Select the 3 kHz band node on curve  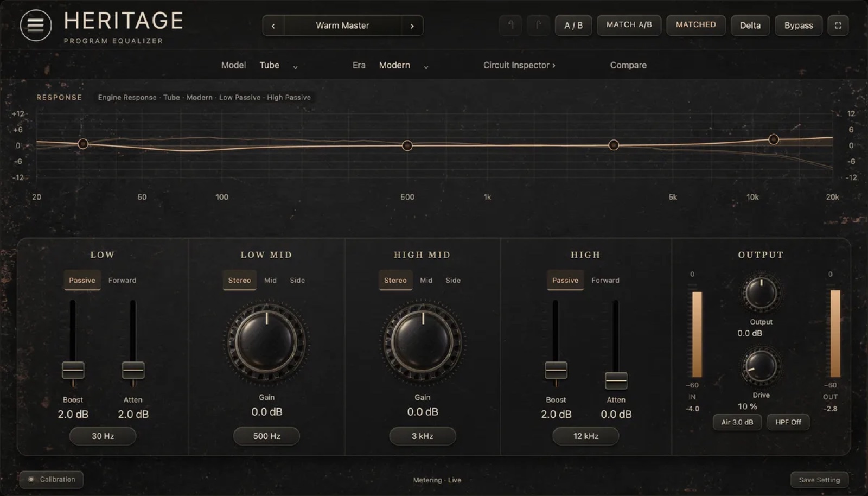pyautogui.click(x=614, y=145)
